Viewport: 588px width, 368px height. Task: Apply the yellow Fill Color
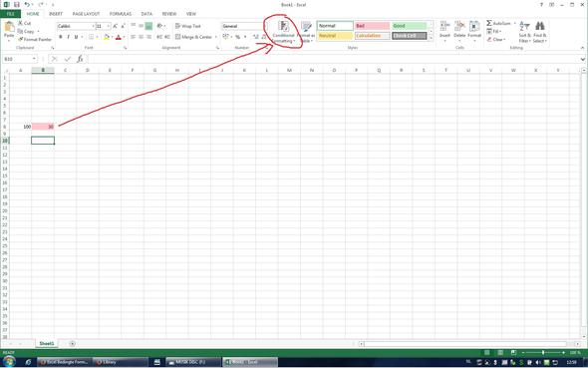point(106,37)
